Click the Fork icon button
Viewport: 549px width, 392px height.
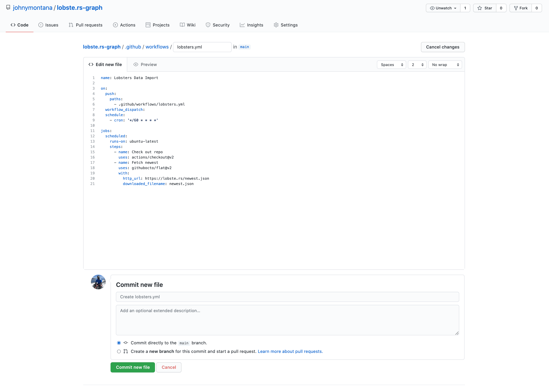tap(516, 8)
